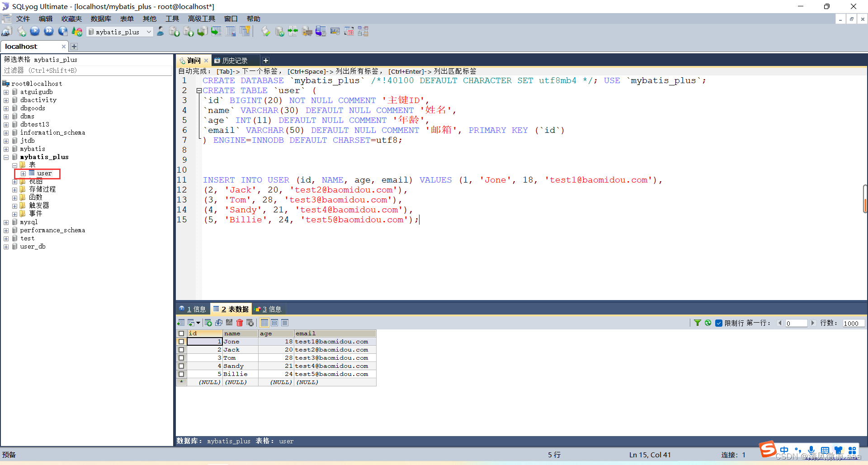This screenshot has height=465, width=868.
Task: Insert new row in result grid
Action: click(x=208, y=323)
